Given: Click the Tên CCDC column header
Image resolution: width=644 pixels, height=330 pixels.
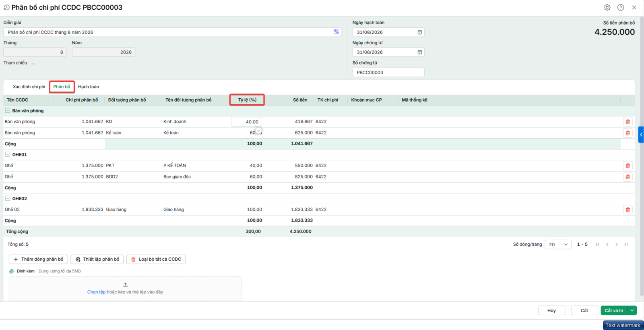Looking at the screenshot, I should click(17, 100).
